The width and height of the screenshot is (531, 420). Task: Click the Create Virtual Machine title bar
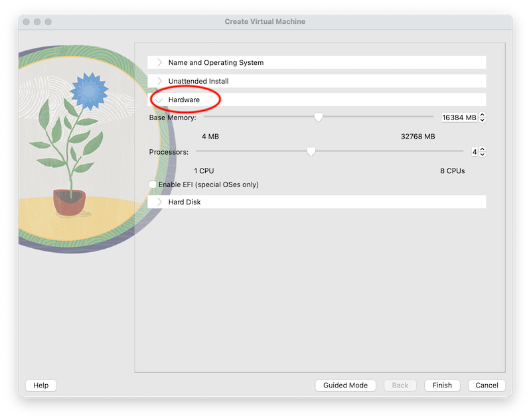pos(264,21)
